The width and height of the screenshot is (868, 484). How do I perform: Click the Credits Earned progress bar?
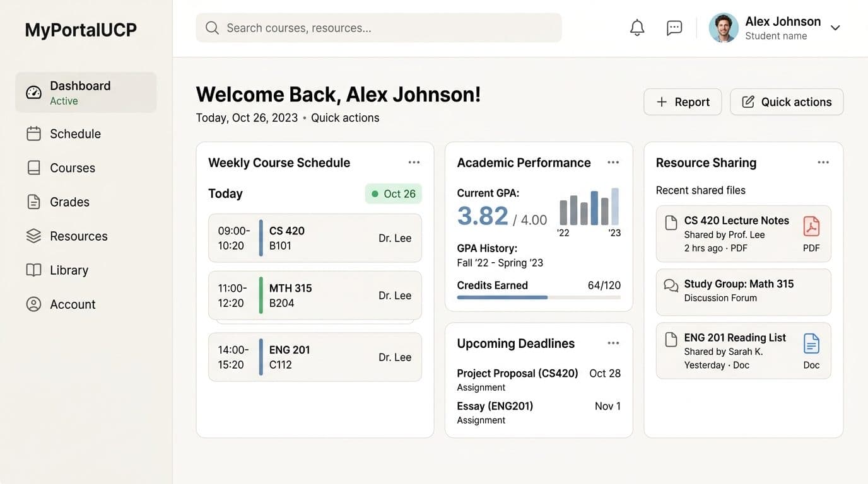click(539, 297)
